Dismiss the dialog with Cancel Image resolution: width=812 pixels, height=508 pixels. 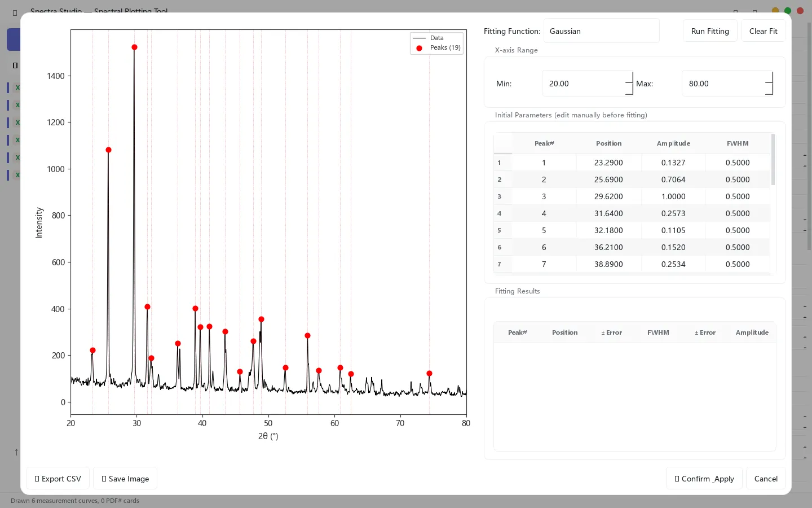[766, 479]
